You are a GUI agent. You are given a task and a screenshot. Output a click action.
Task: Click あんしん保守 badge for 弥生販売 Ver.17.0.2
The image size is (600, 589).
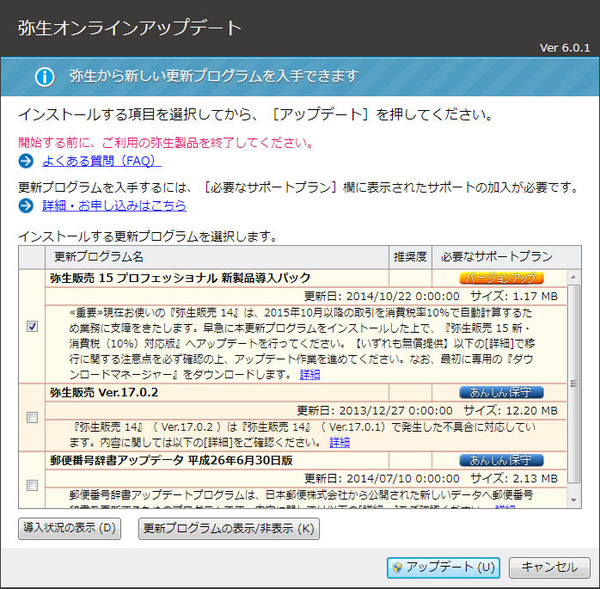(501, 392)
